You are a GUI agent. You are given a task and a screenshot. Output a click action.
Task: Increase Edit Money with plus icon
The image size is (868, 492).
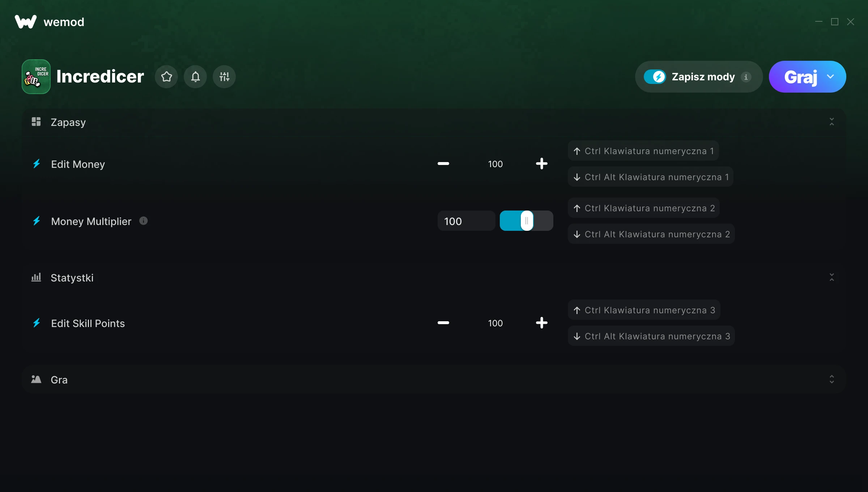coord(541,164)
